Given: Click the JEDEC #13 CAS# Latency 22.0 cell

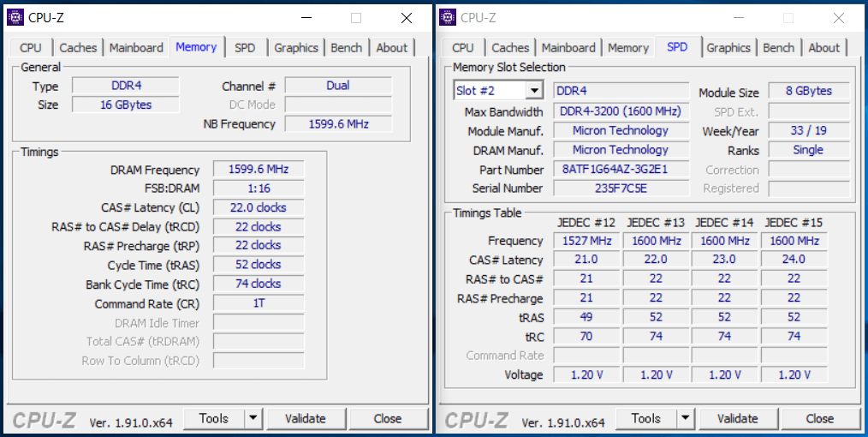Looking at the screenshot, I should (x=656, y=260).
